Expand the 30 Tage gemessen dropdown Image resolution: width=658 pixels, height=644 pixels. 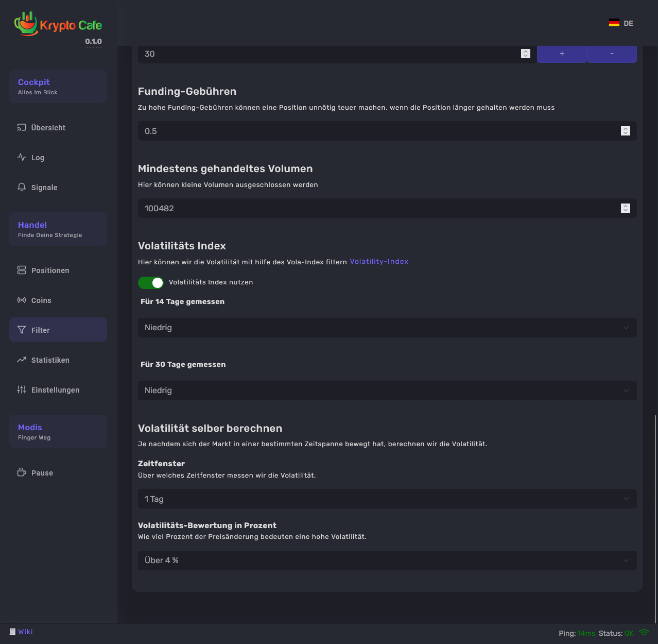(387, 391)
